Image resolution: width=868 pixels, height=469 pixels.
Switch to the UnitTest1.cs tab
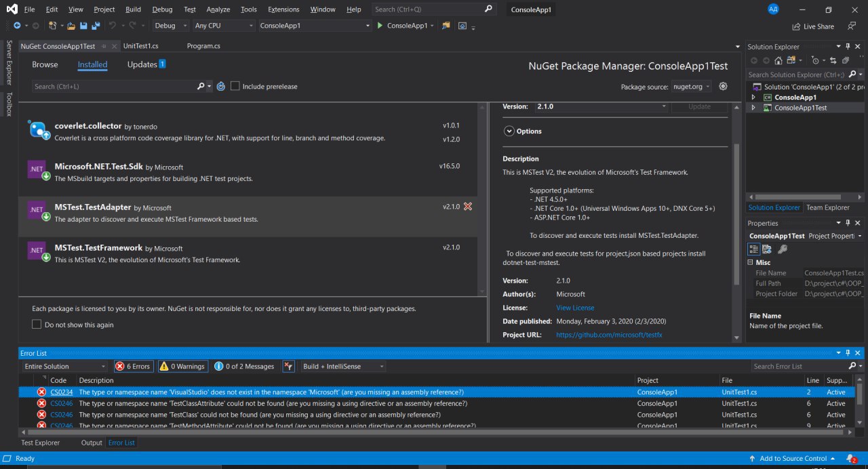(x=141, y=46)
